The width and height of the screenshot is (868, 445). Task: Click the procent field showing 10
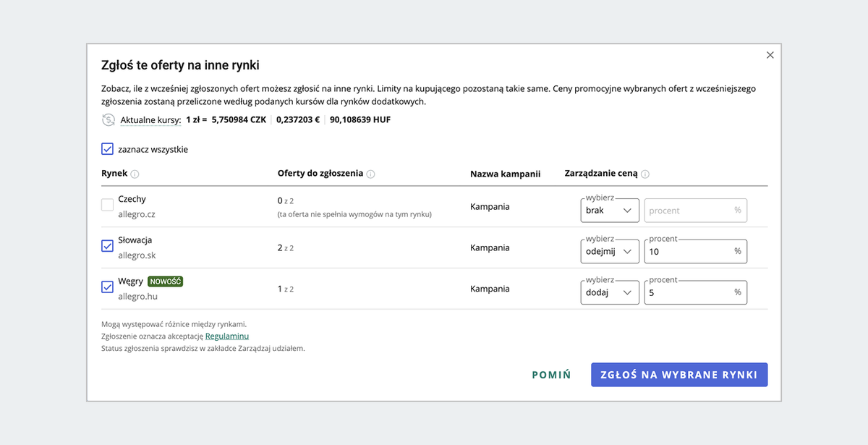point(694,251)
